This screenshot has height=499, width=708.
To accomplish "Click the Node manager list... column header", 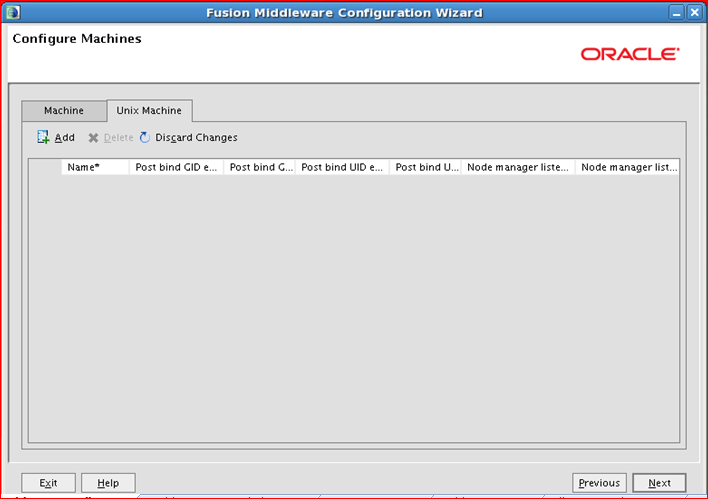I will coord(627,167).
